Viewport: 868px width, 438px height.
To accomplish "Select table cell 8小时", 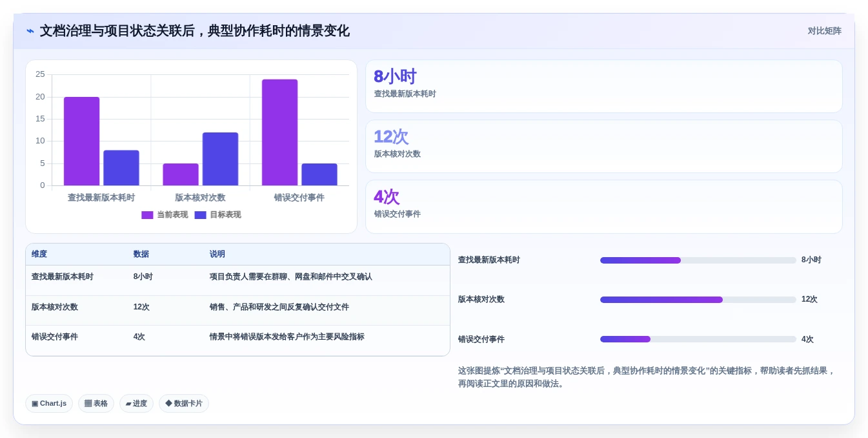I will click(x=143, y=276).
